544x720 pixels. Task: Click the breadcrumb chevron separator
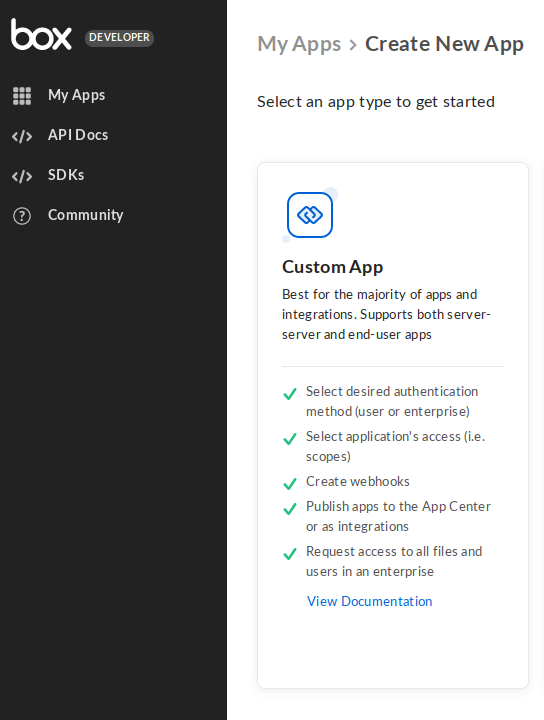coord(353,45)
